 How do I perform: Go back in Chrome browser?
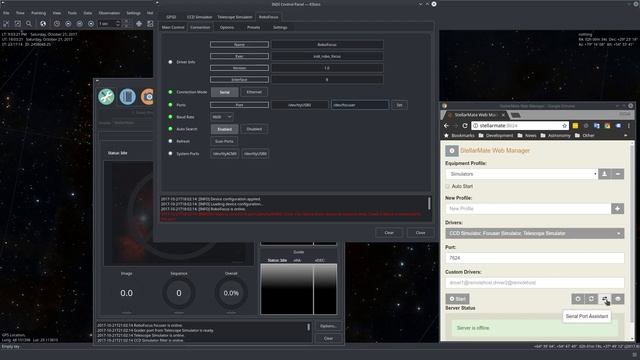446,126
